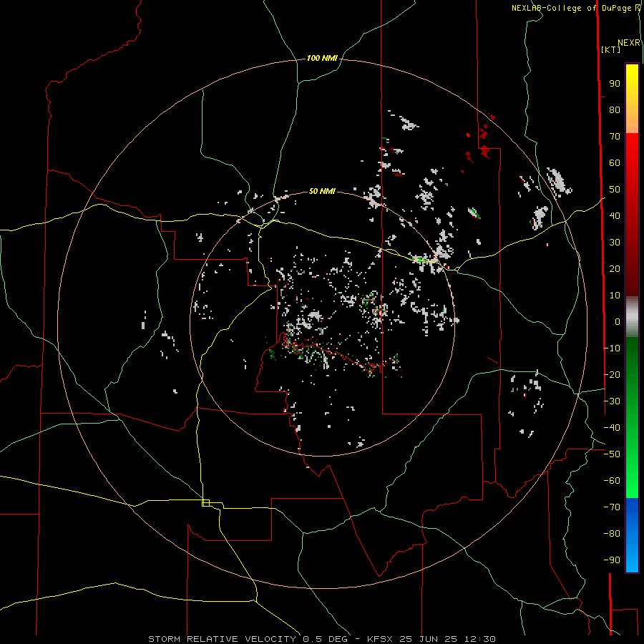
Task: Click the "-10" scale label
Action: 612,348
